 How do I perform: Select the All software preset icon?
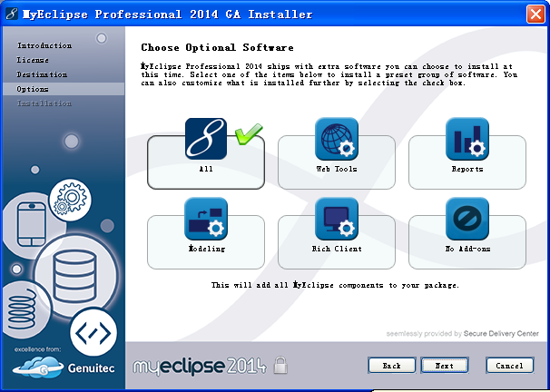point(206,139)
